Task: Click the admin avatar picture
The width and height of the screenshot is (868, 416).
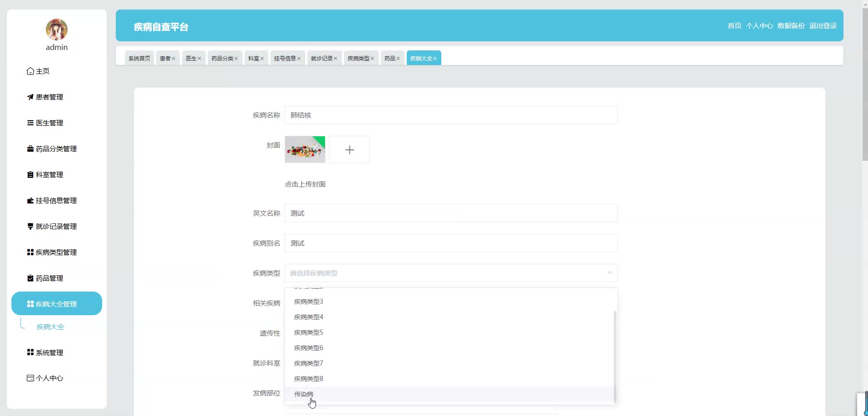Action: [x=57, y=30]
